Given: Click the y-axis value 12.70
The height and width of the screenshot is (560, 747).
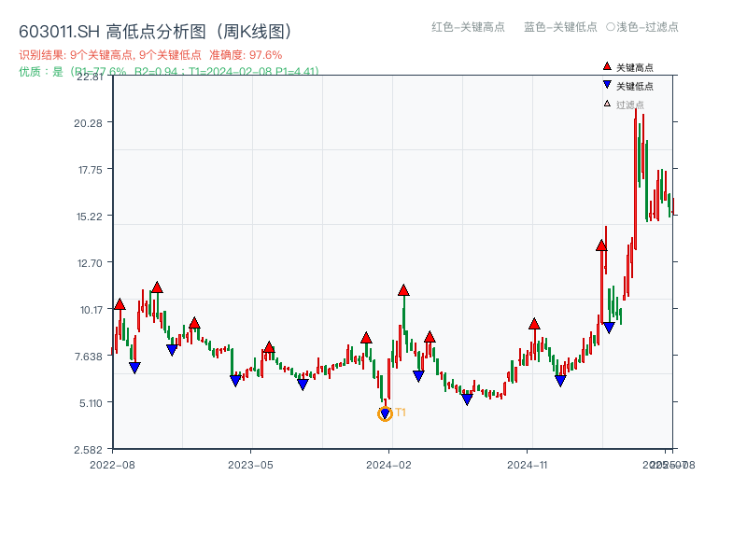Looking at the screenshot, I should (x=90, y=263).
